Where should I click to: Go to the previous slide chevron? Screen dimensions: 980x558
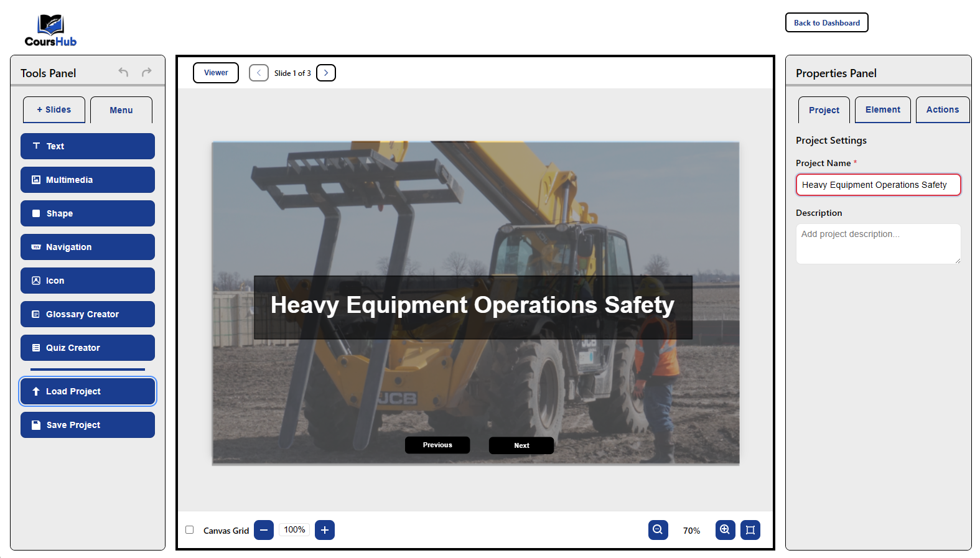coord(259,73)
